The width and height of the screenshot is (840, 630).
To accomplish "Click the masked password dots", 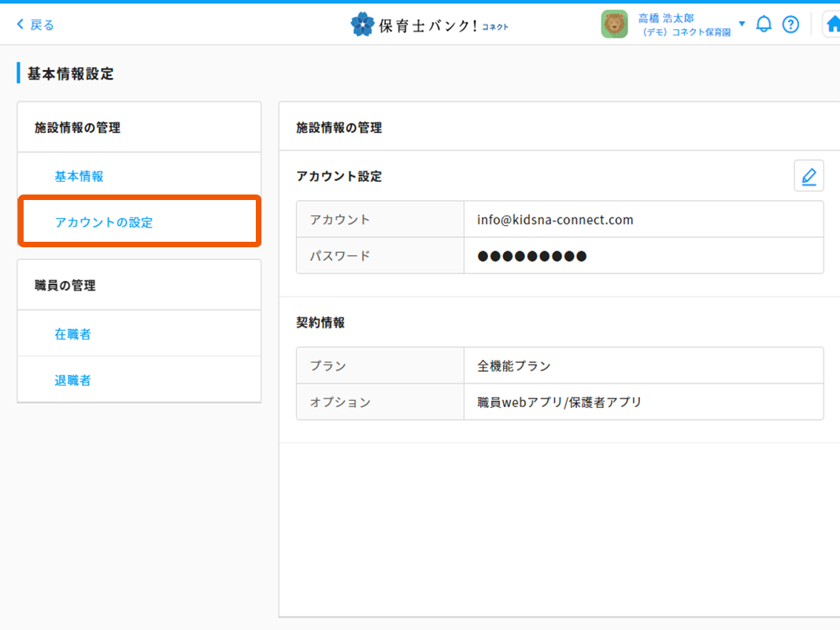I will (532, 256).
